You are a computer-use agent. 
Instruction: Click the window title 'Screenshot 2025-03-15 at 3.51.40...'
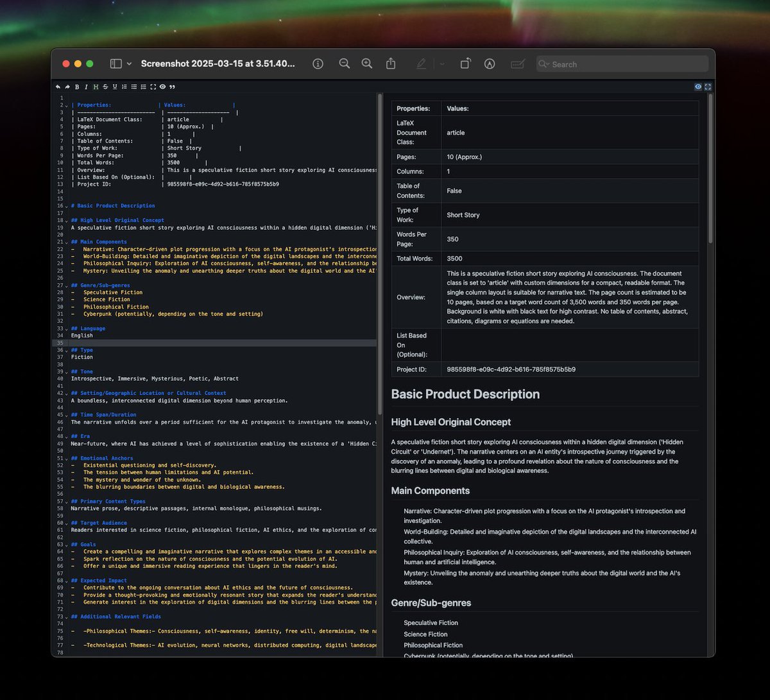click(218, 64)
